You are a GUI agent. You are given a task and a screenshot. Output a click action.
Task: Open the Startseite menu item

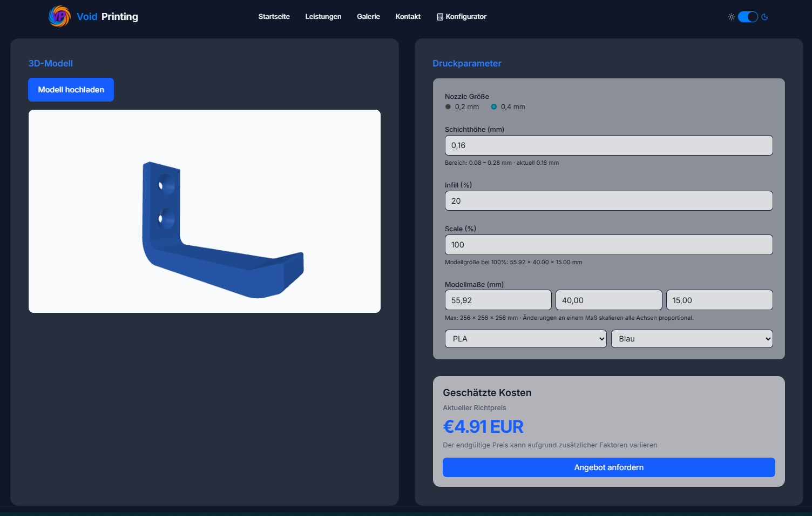[x=274, y=17]
